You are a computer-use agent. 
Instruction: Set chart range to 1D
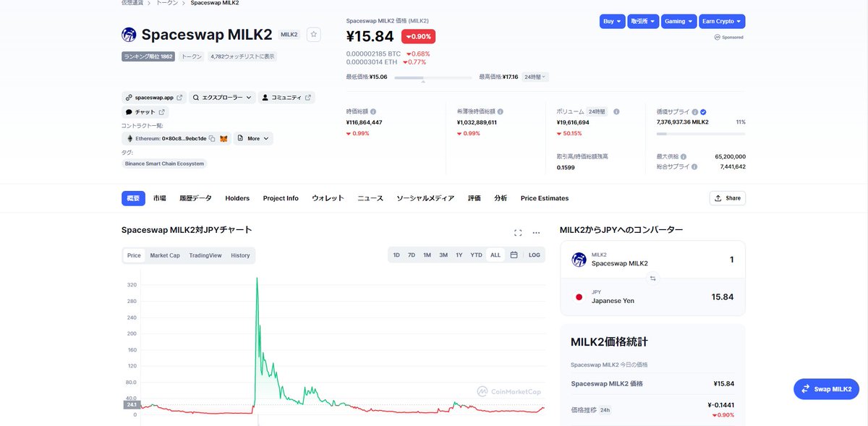tap(396, 255)
